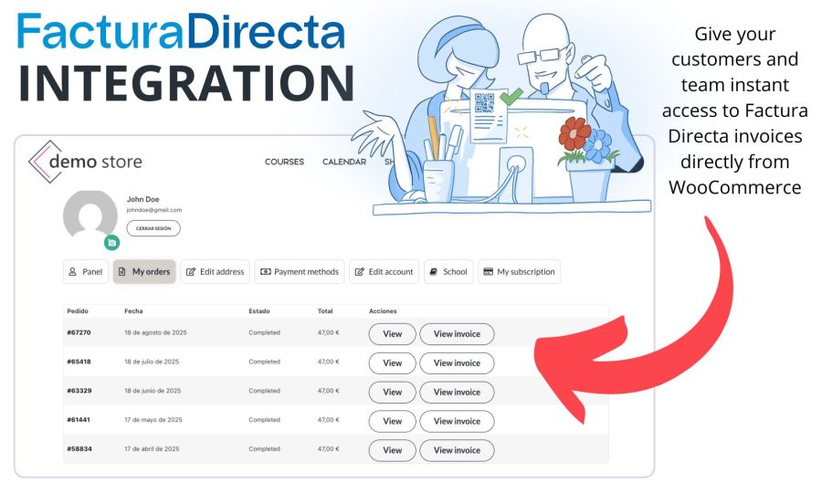Click the user icon in the Panel tab

tap(73, 272)
